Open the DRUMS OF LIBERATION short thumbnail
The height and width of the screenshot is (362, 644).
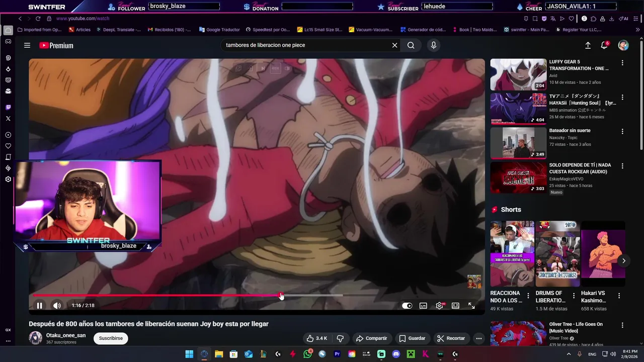(x=557, y=254)
